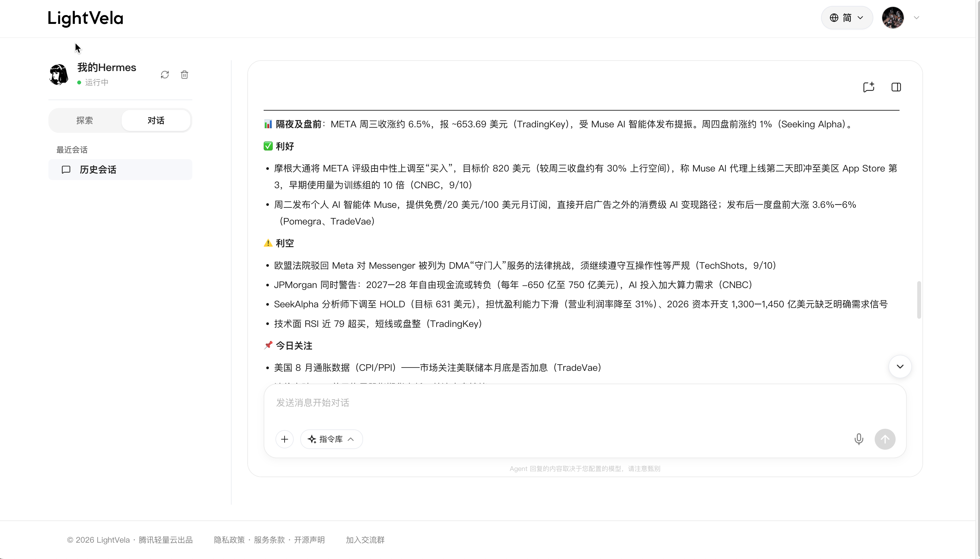980x559 pixels.
Task: Refresh the 我的Hermes agent
Action: (x=165, y=75)
